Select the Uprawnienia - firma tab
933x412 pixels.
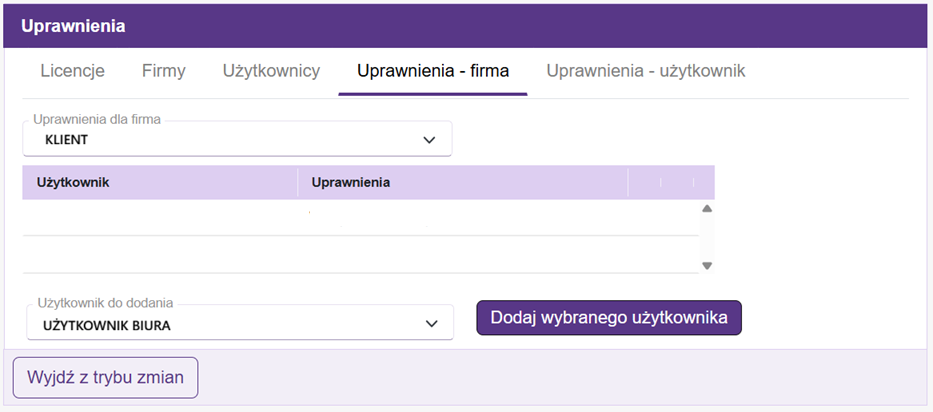[x=433, y=71]
